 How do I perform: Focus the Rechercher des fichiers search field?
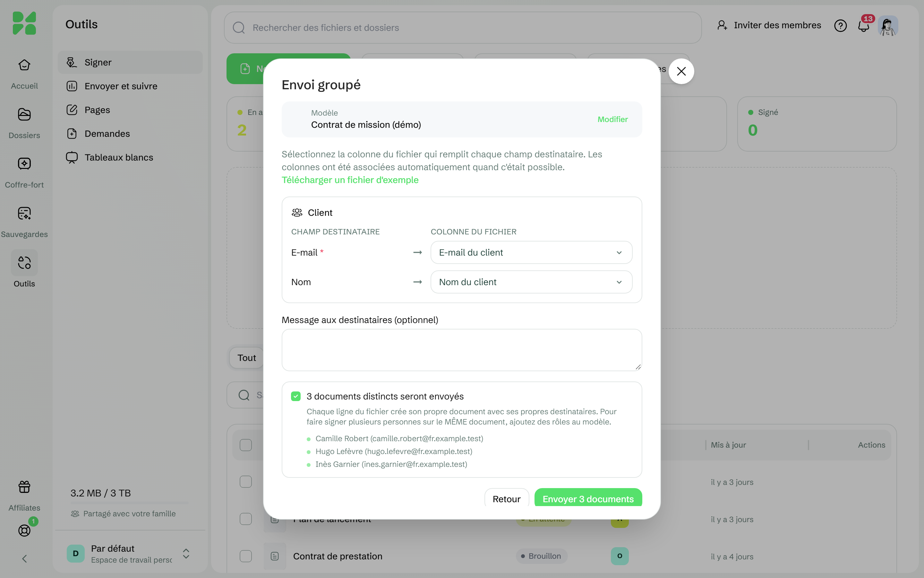coord(462,28)
